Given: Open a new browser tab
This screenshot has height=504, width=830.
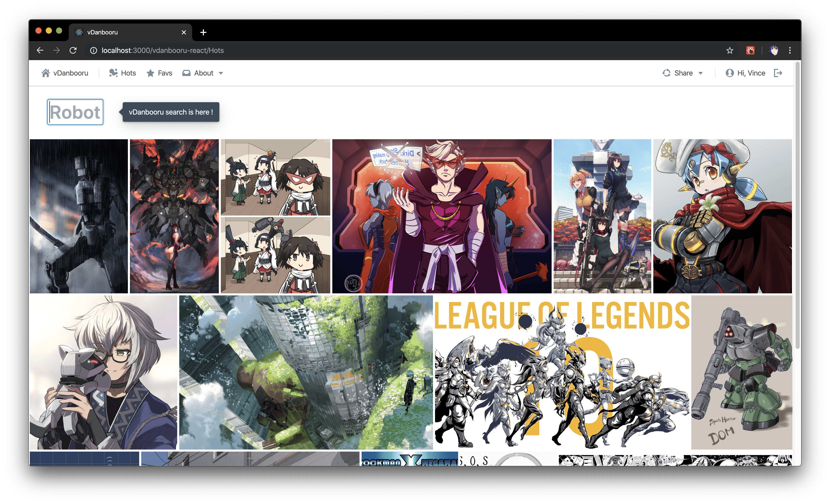Looking at the screenshot, I should click(203, 32).
